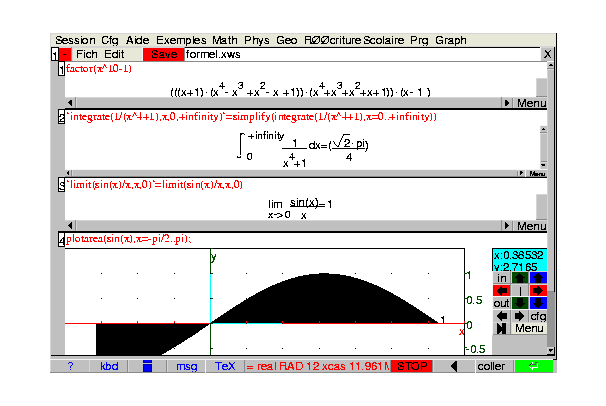This screenshot has width=606, height=406.
Task: Click the play/skip animation icon
Action: (501, 328)
